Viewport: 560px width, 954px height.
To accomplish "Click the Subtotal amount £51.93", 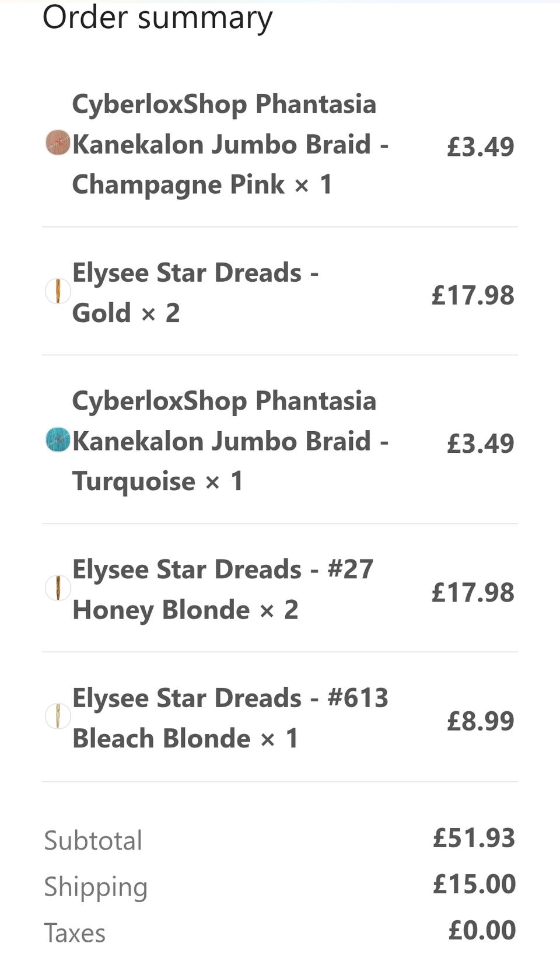I will click(474, 838).
